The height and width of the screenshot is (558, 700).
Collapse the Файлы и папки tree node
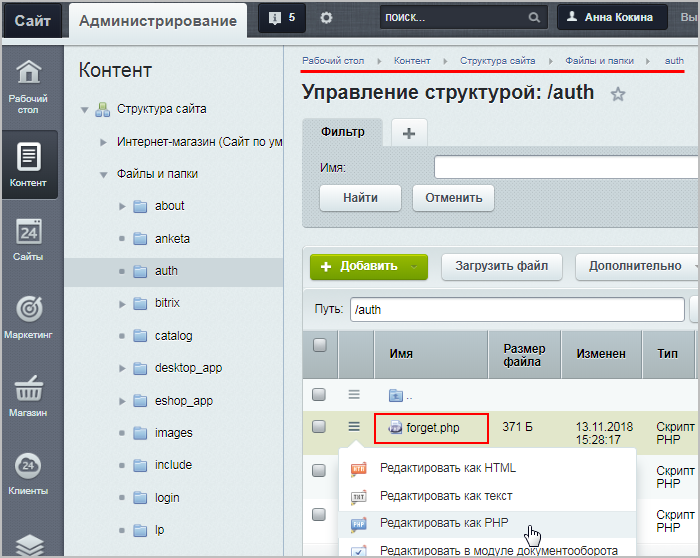(x=103, y=174)
